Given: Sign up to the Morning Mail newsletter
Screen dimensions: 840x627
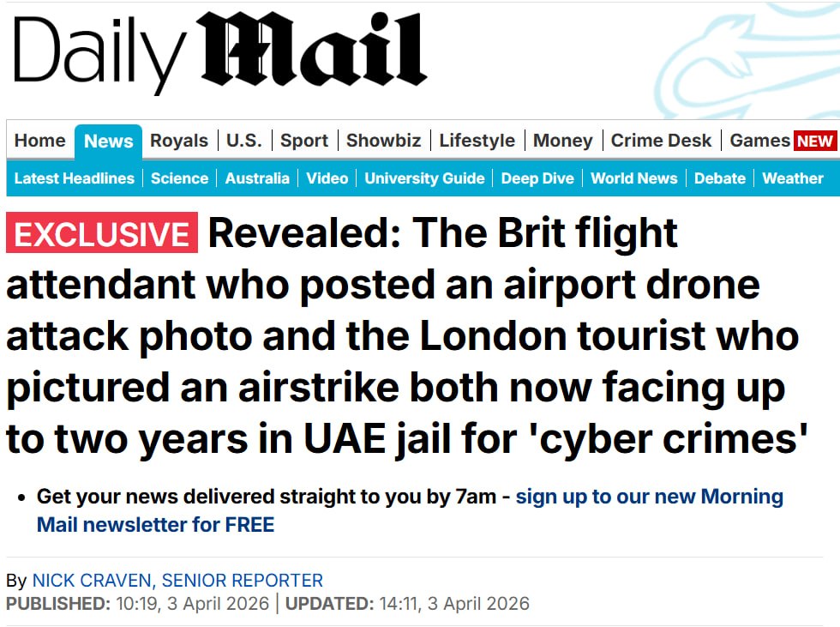Looking at the screenshot, I should [x=649, y=497].
